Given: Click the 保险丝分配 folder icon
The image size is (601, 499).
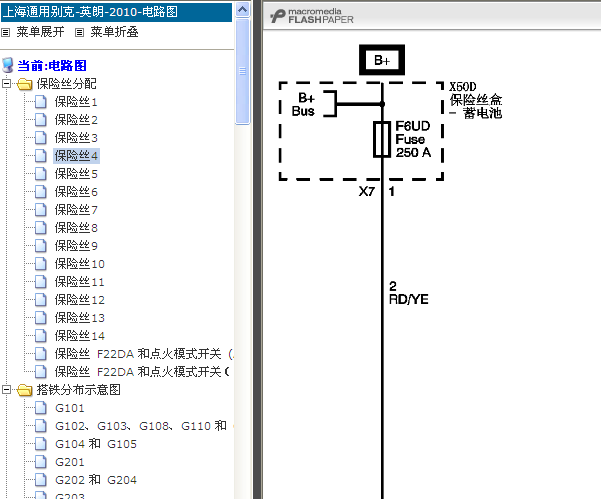Looking at the screenshot, I should click(25, 84).
